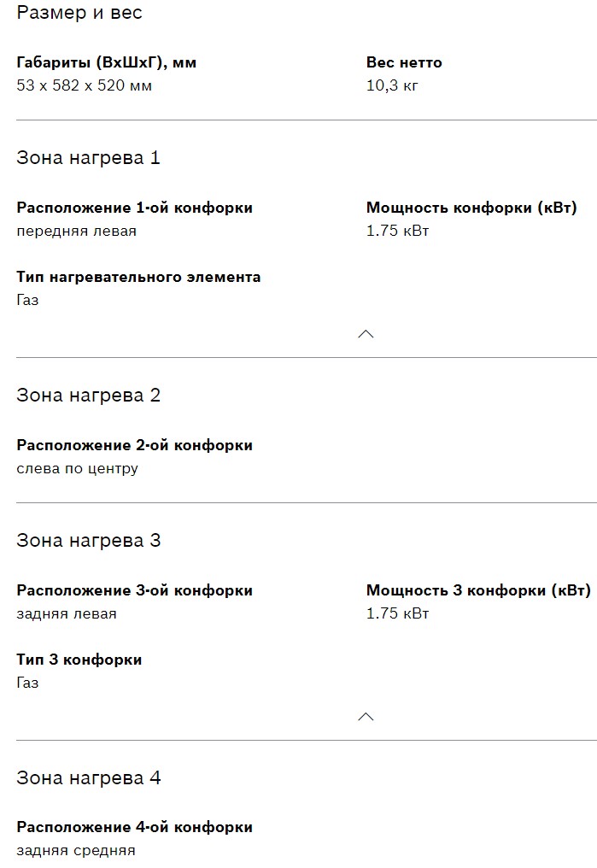
Task: Select the задняя левая value text
Action: click(x=67, y=613)
